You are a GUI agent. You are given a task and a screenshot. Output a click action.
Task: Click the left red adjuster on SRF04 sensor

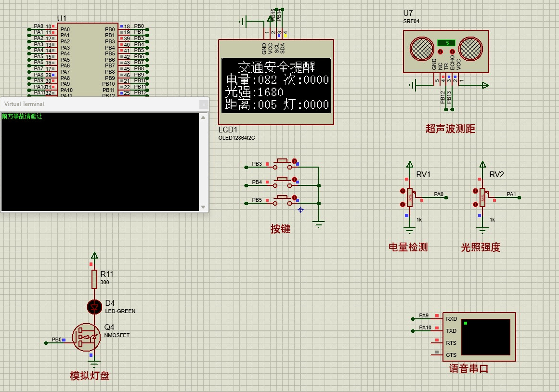[x=440, y=52]
